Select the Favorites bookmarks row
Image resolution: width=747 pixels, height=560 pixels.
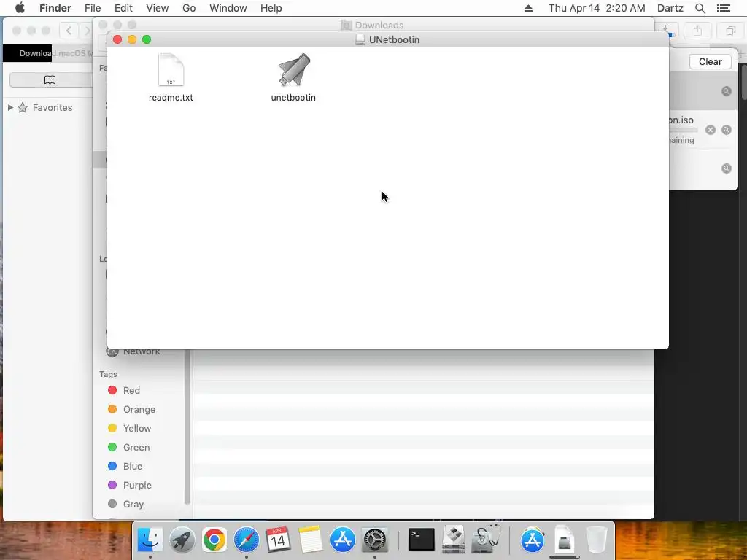coord(47,108)
